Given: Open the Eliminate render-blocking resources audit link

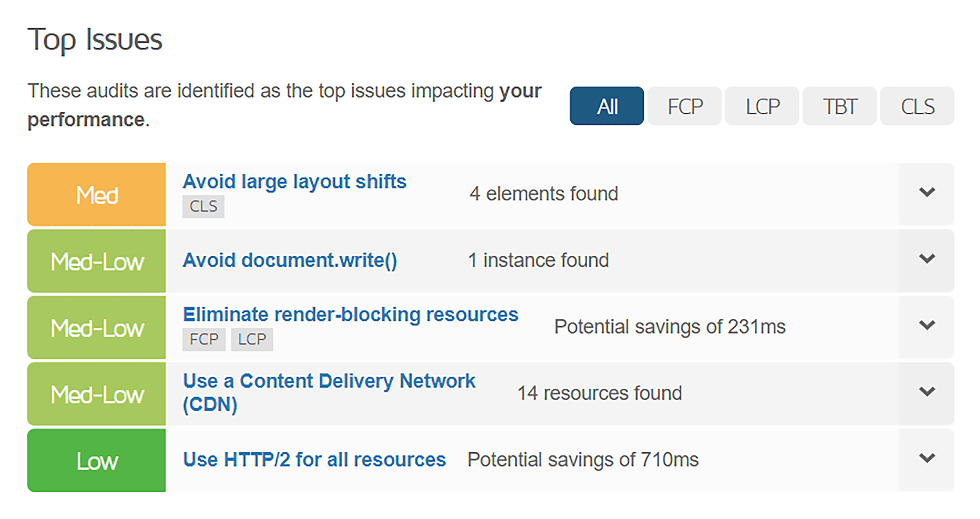Looking at the screenshot, I should (351, 314).
